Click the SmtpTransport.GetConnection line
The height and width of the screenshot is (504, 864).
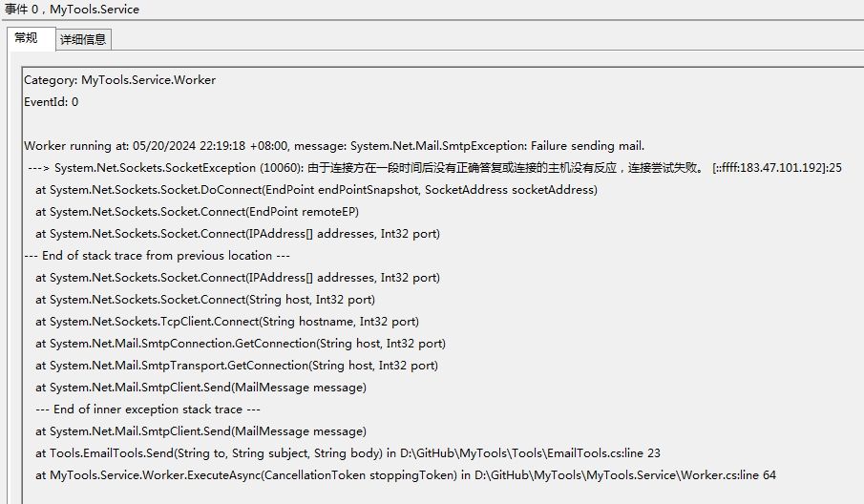pyautogui.click(x=237, y=366)
